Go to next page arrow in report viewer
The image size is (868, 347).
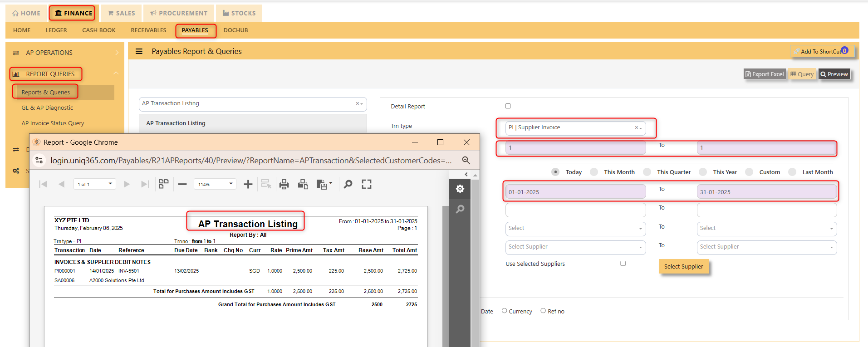(127, 184)
